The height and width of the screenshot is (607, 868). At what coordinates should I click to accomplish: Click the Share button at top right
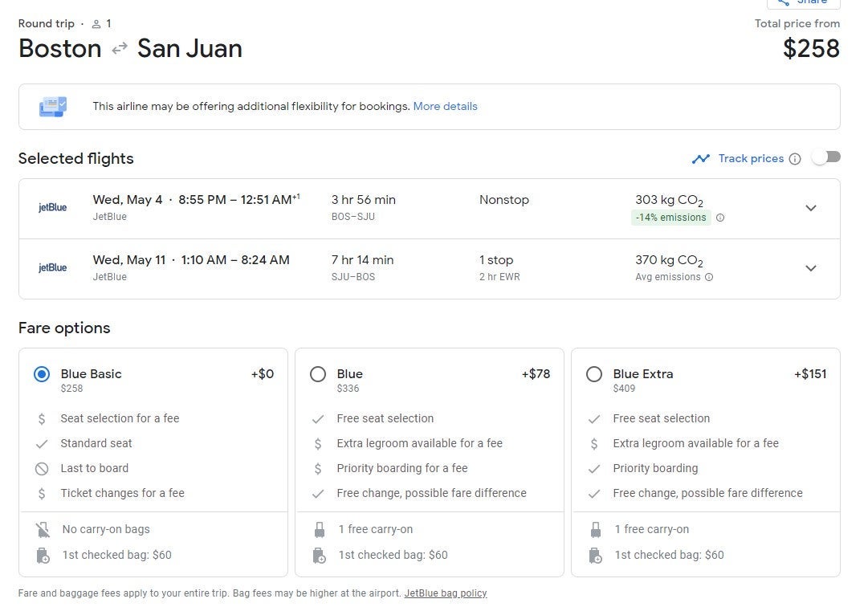[x=803, y=3]
